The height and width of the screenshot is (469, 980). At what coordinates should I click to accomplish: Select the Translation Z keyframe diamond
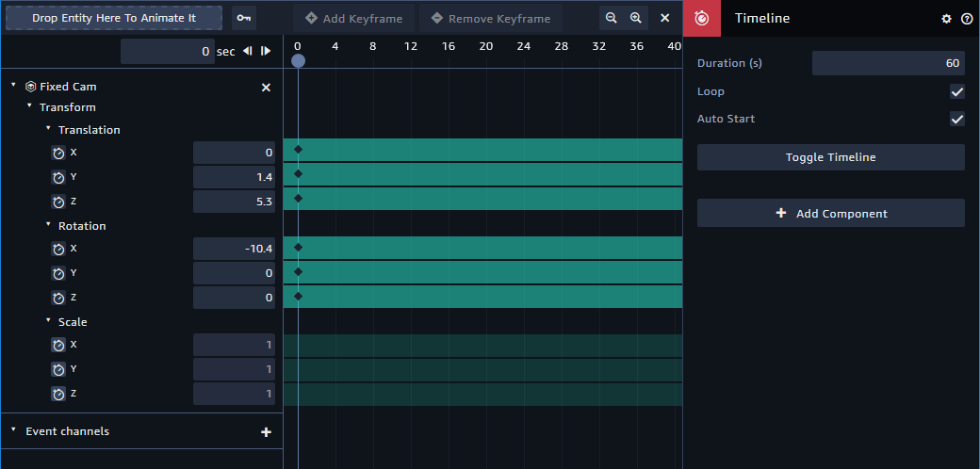(298, 198)
